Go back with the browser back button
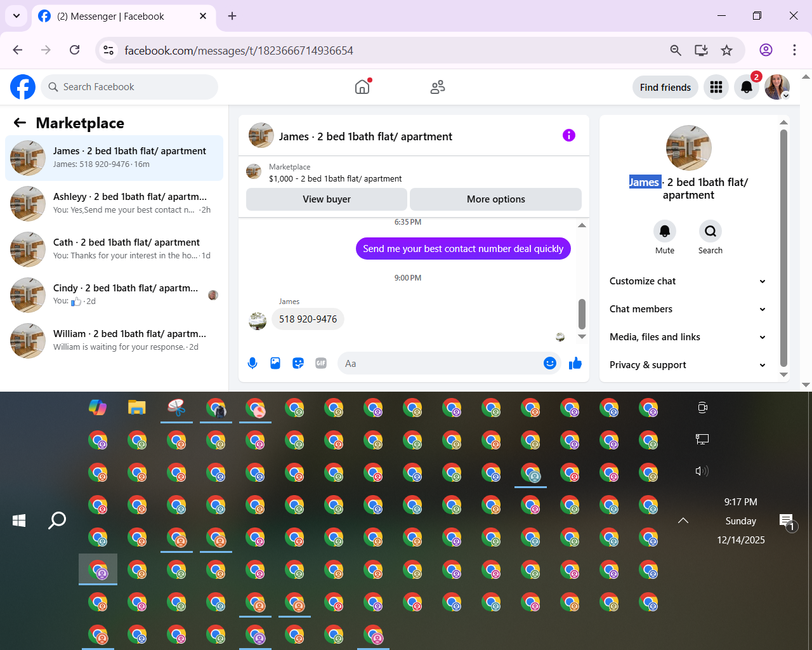 click(18, 50)
